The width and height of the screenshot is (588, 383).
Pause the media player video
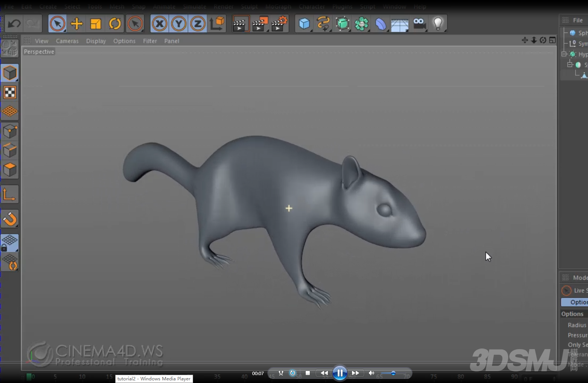pos(340,373)
